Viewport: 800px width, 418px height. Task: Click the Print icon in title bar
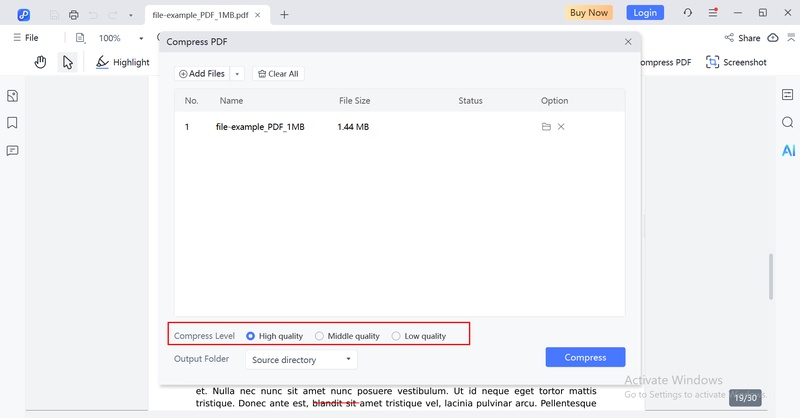point(73,15)
